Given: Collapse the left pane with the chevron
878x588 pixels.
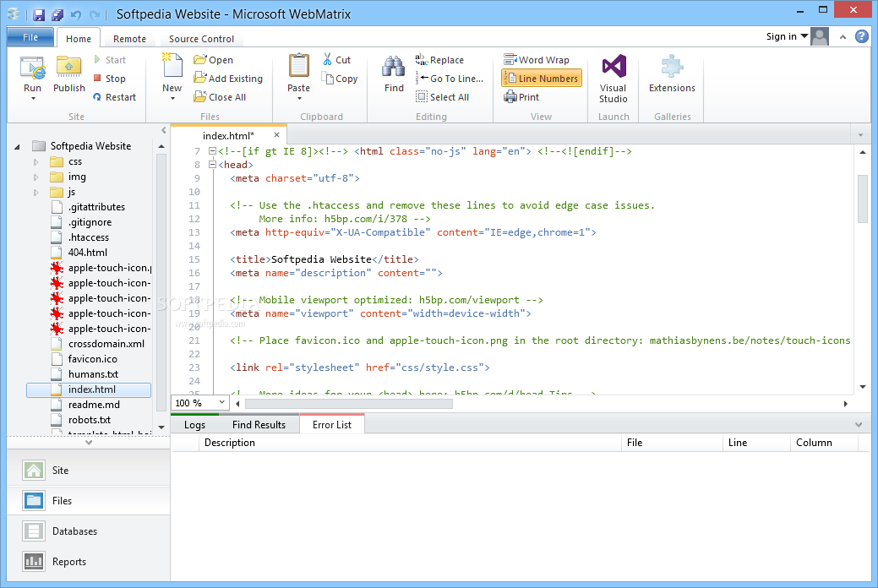Looking at the screenshot, I should pos(163,130).
